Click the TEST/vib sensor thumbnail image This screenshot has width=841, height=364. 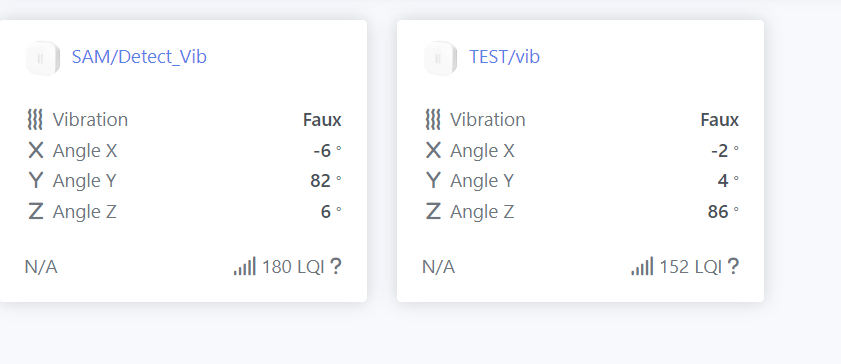440,58
